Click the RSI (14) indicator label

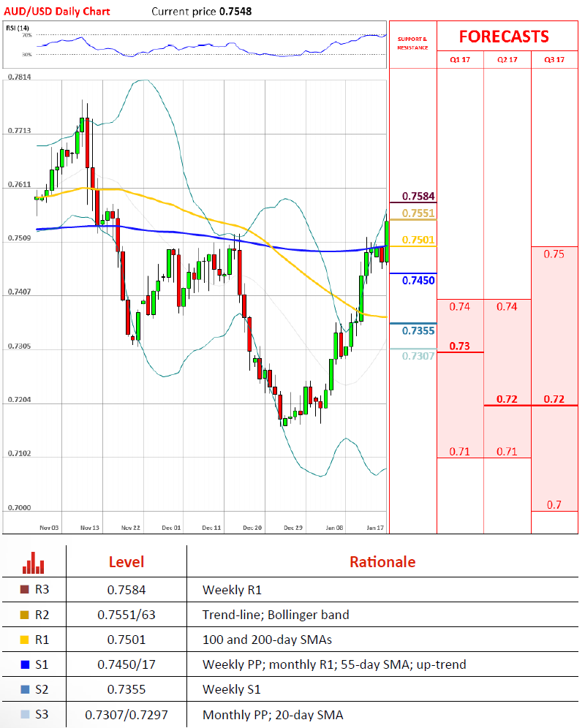pos(18,28)
